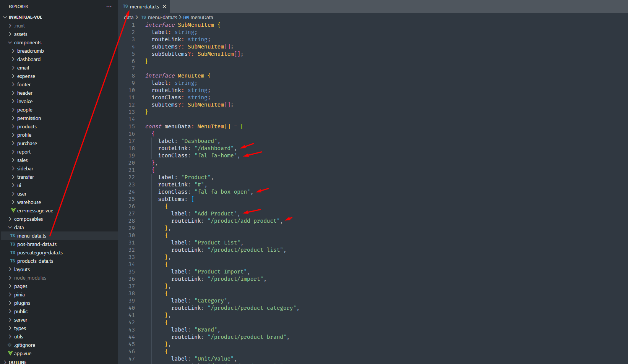Expand the layouts folder
628x364 pixels.
point(22,269)
